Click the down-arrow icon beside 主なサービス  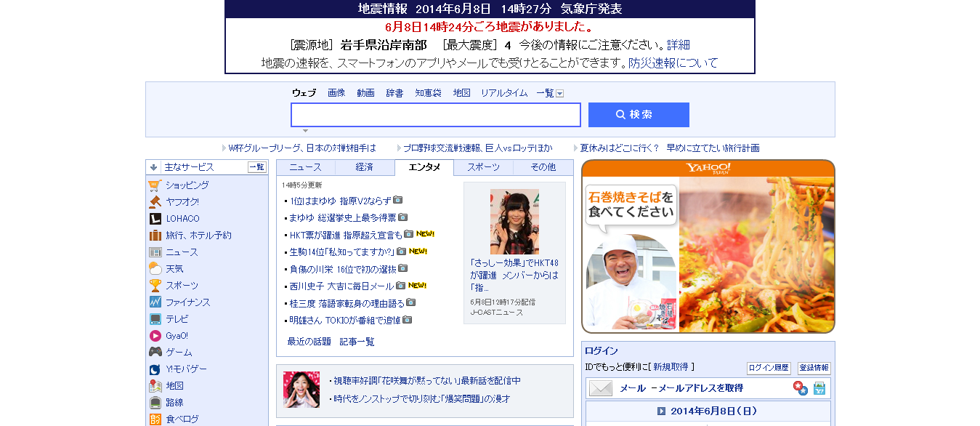click(x=154, y=167)
